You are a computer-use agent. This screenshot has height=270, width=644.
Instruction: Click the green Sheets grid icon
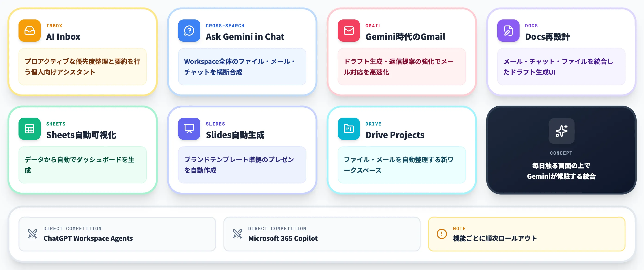point(30,129)
